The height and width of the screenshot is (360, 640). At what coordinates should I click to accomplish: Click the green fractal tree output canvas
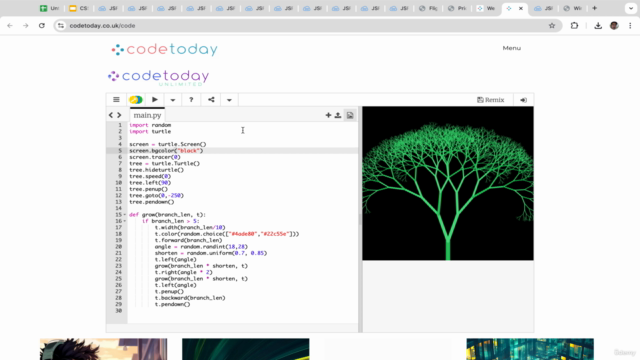click(448, 183)
